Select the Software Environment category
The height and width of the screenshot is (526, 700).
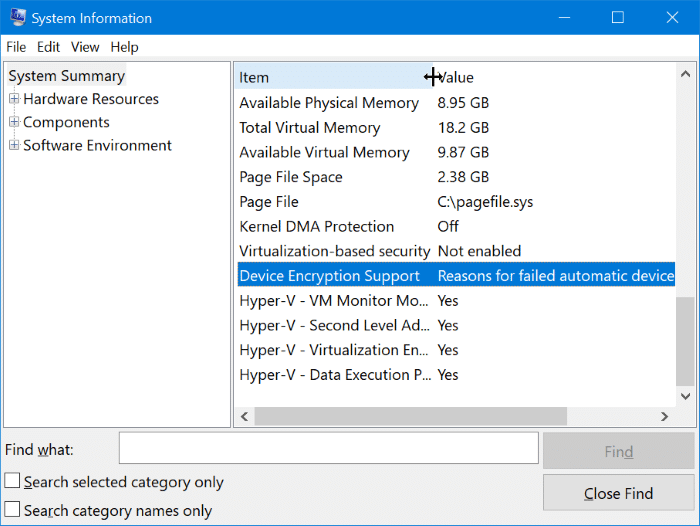pos(97,146)
